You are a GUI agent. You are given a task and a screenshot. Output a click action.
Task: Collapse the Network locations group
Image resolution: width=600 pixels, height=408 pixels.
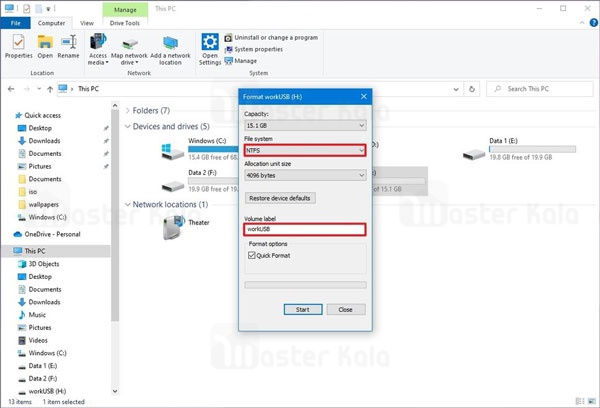point(128,204)
